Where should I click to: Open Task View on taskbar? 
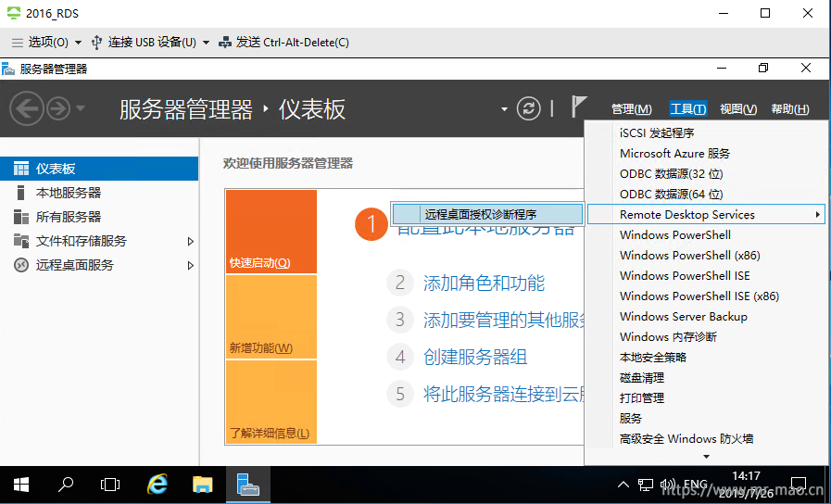click(x=109, y=485)
